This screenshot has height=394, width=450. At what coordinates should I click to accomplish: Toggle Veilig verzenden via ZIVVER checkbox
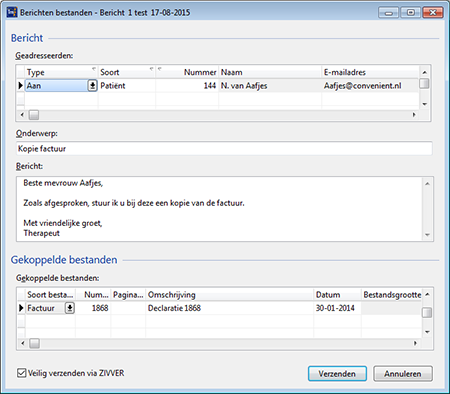click(x=21, y=373)
